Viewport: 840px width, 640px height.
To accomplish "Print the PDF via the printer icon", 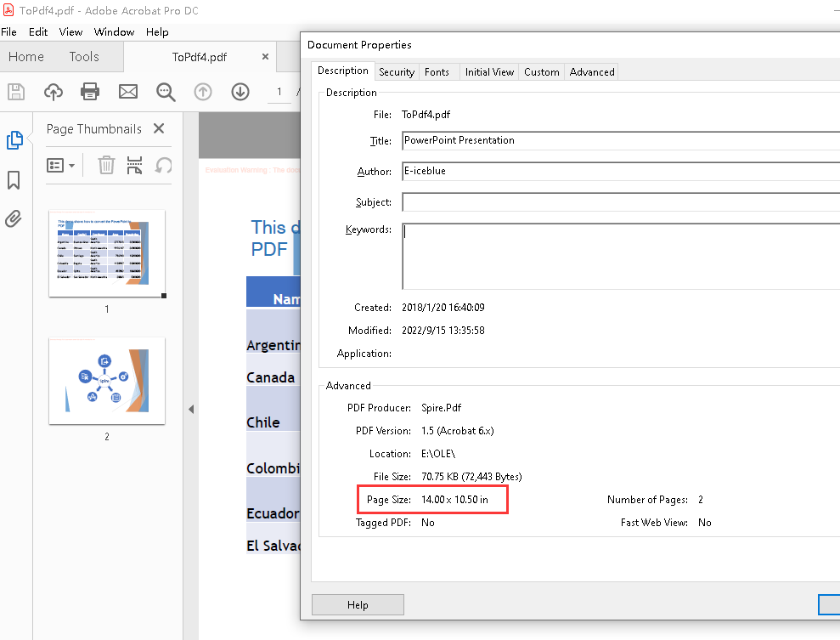I will point(90,92).
